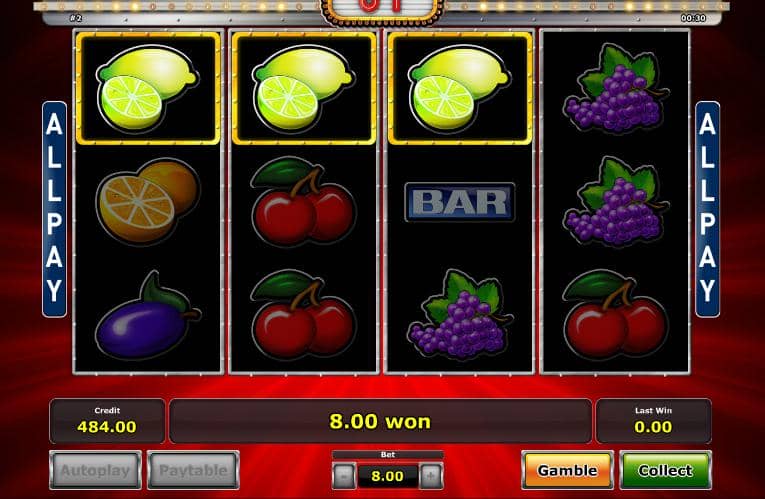765x499 pixels.
Task: Click the left ALLPAY banner
Action: 54,209
